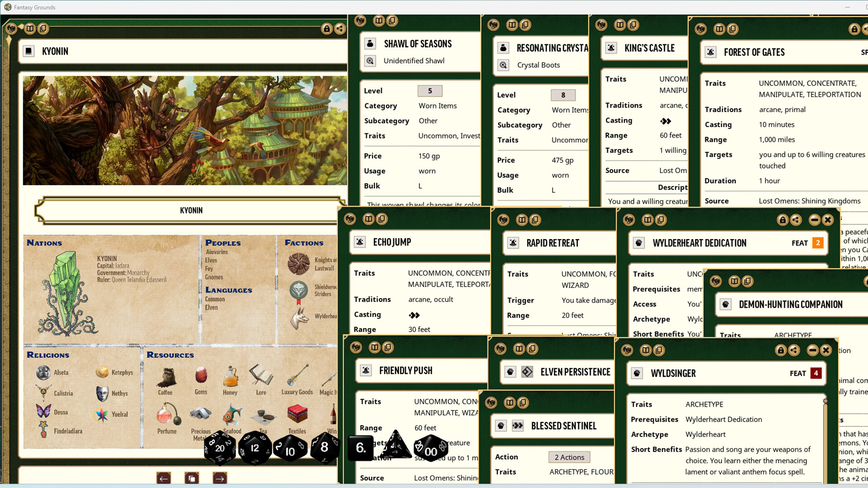Click the Level field showing 5 on Shawl of Seasons
The height and width of the screenshot is (488, 868).
[x=429, y=91]
